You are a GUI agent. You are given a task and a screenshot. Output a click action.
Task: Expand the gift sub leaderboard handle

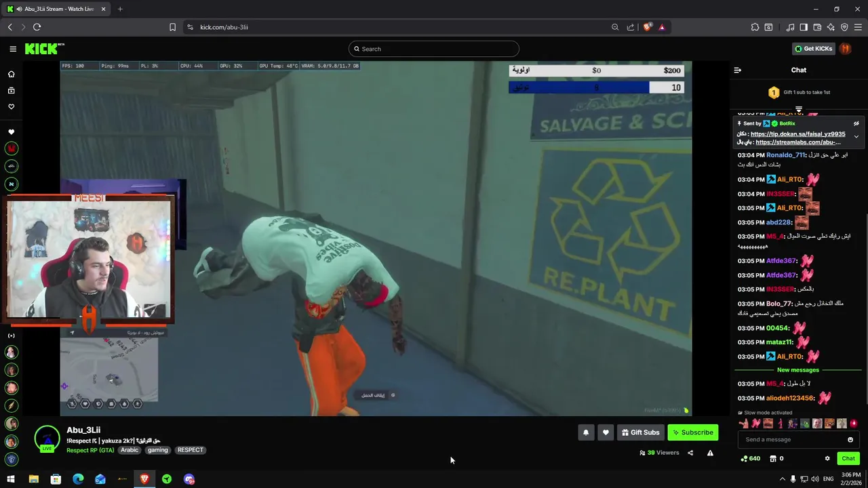pos(799,110)
